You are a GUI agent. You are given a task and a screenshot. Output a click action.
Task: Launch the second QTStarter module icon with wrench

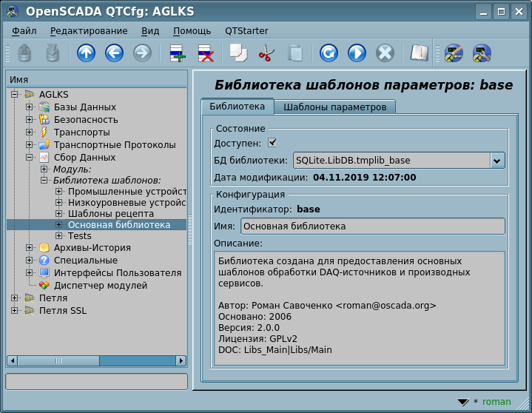[x=482, y=53]
